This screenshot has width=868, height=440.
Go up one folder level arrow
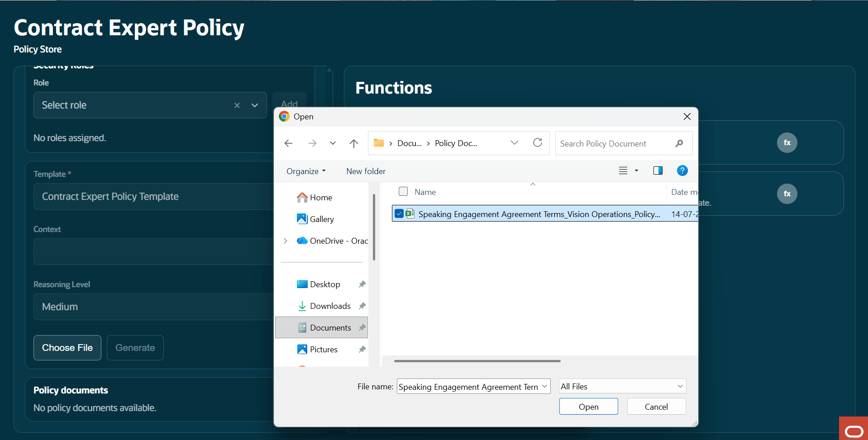point(354,143)
